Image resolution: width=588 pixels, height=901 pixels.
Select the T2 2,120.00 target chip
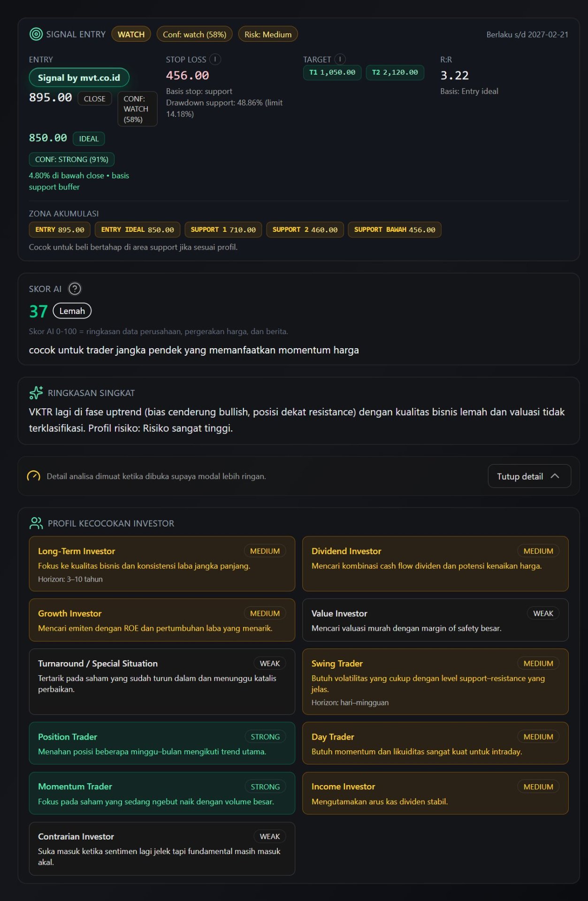395,72
